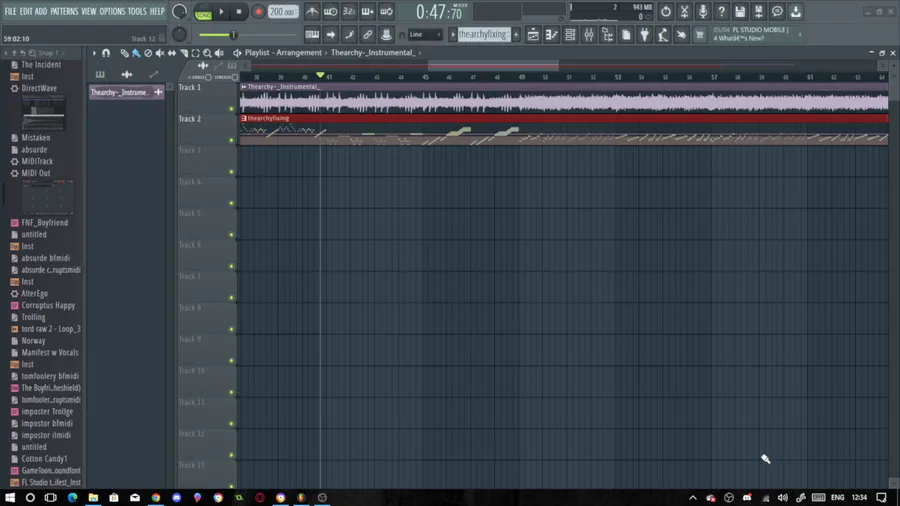Open the PATTERNS menu

(x=64, y=11)
